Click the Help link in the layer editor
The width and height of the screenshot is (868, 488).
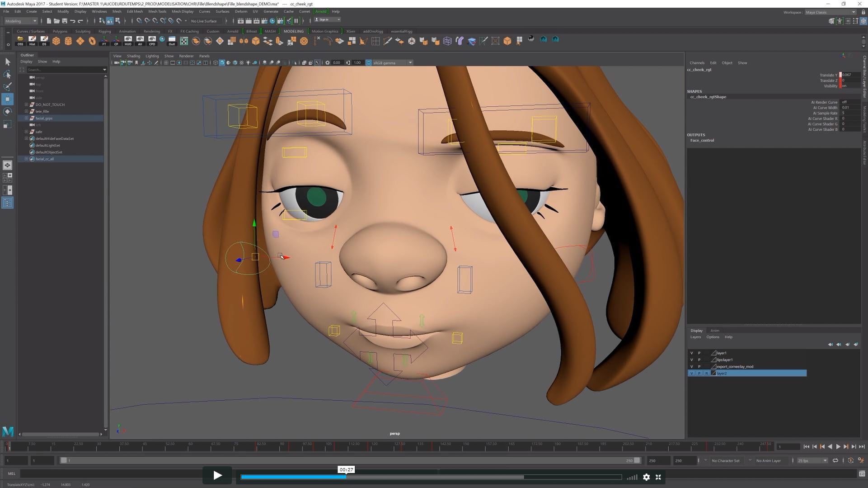point(729,337)
